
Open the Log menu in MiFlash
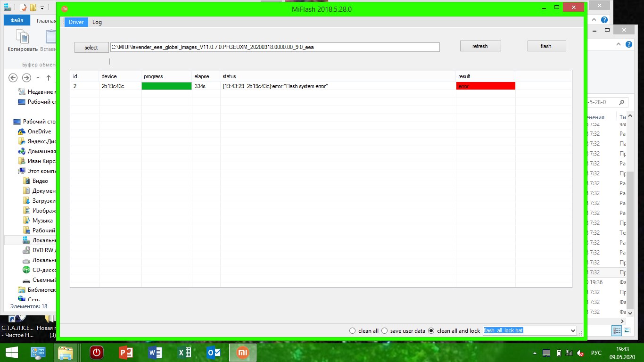(x=97, y=22)
